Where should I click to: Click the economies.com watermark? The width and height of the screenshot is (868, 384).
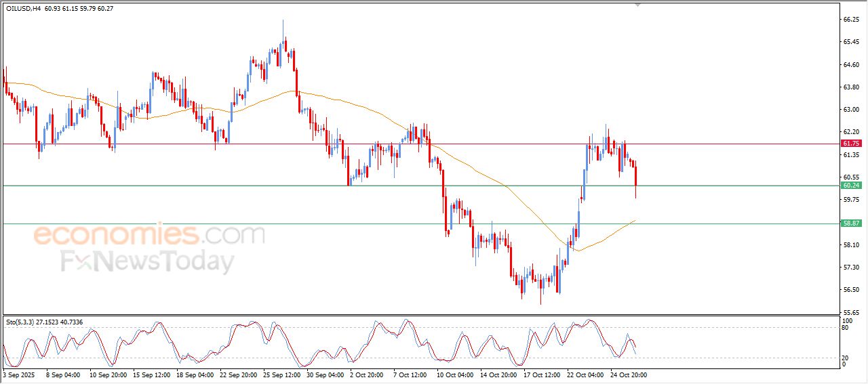pyautogui.click(x=149, y=235)
